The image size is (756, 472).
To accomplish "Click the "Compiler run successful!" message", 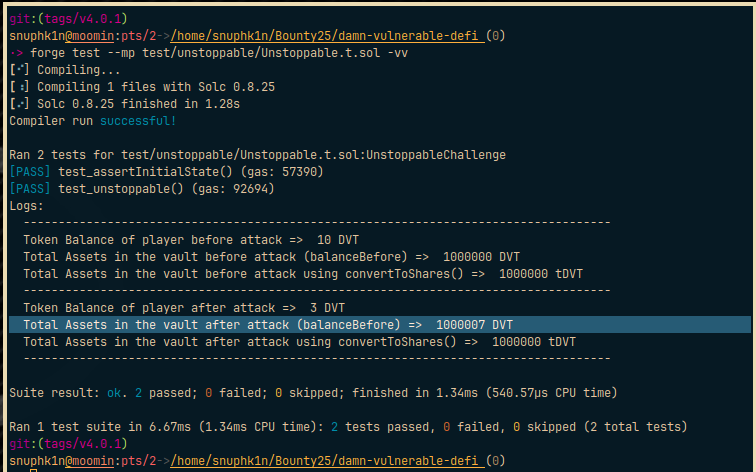I will pos(92,121).
